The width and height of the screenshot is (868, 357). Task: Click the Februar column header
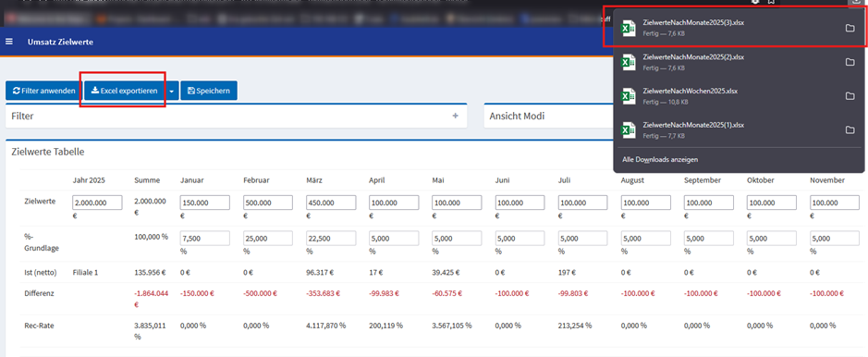pyautogui.click(x=256, y=180)
